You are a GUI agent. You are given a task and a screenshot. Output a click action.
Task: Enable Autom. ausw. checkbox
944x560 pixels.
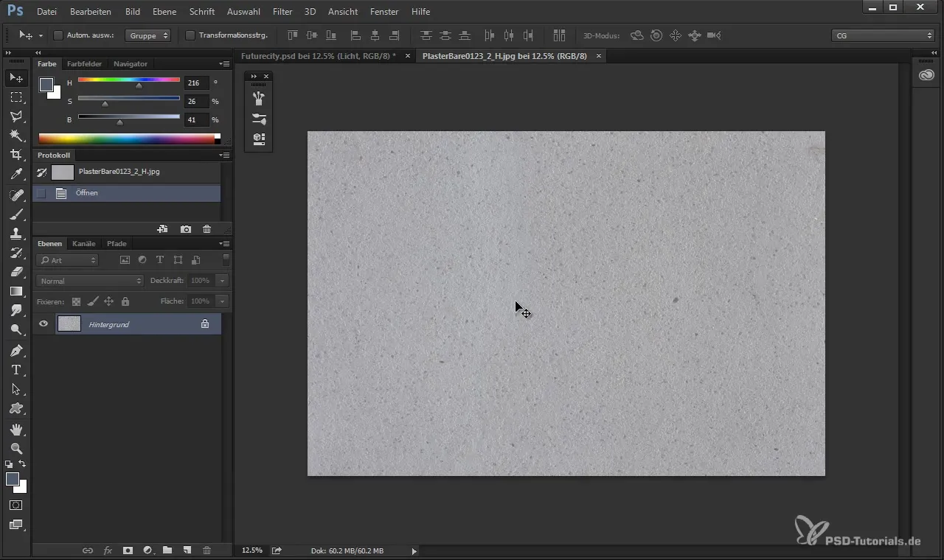pyautogui.click(x=59, y=35)
